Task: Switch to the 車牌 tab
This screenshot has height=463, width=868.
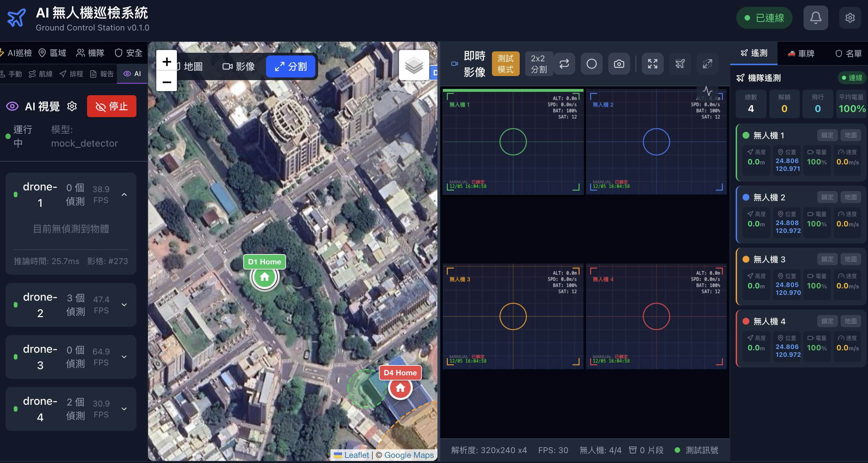Action: coord(801,53)
